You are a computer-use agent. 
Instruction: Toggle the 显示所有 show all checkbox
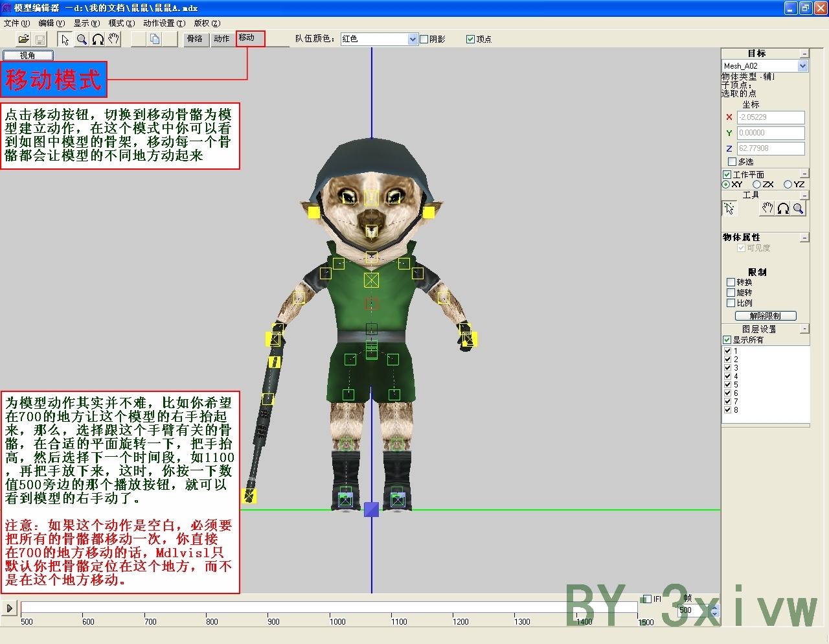pyautogui.click(x=727, y=340)
